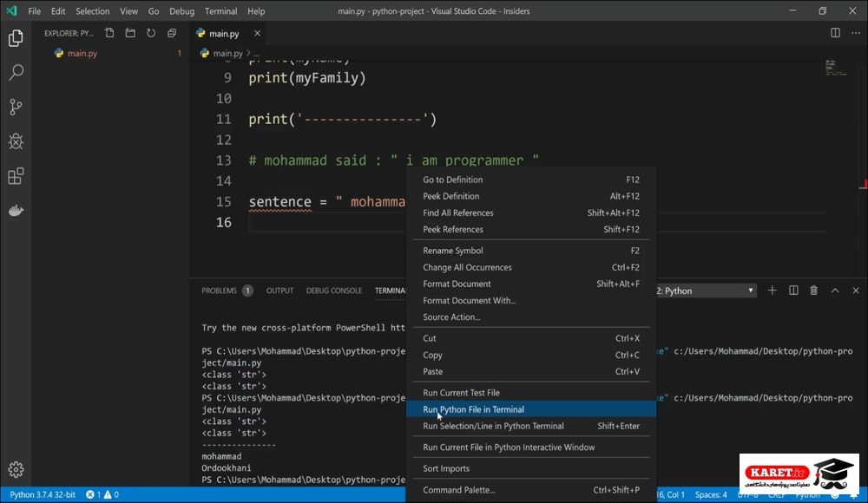Open the editor More Actions menu
Screen dimensions: 868x503
pos(856,33)
